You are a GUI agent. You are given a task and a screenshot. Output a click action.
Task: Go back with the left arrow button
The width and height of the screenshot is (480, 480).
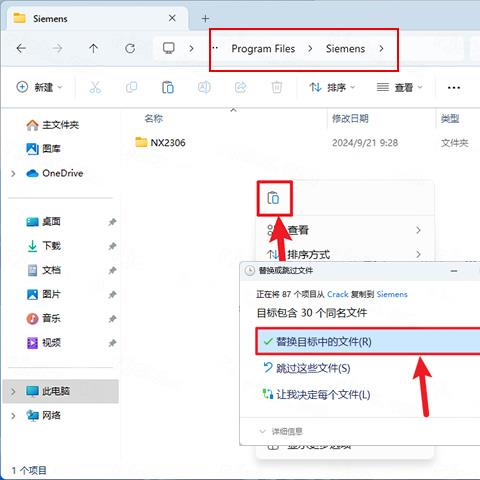[x=21, y=49]
